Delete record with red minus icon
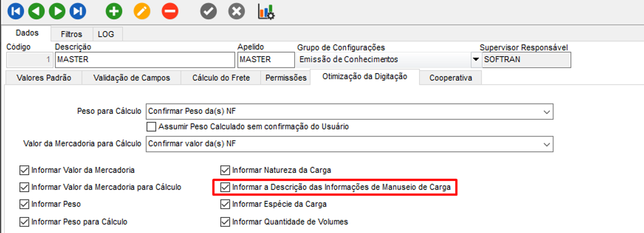 point(170,11)
